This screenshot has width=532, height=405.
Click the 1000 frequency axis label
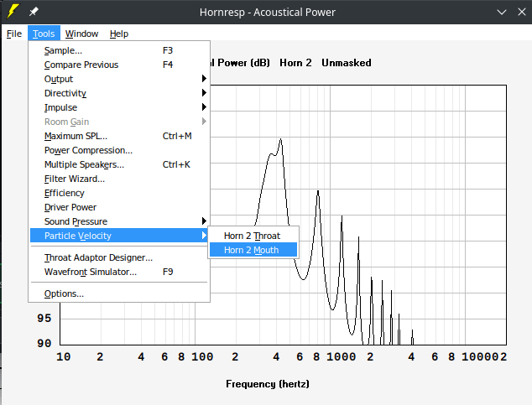tap(341, 356)
